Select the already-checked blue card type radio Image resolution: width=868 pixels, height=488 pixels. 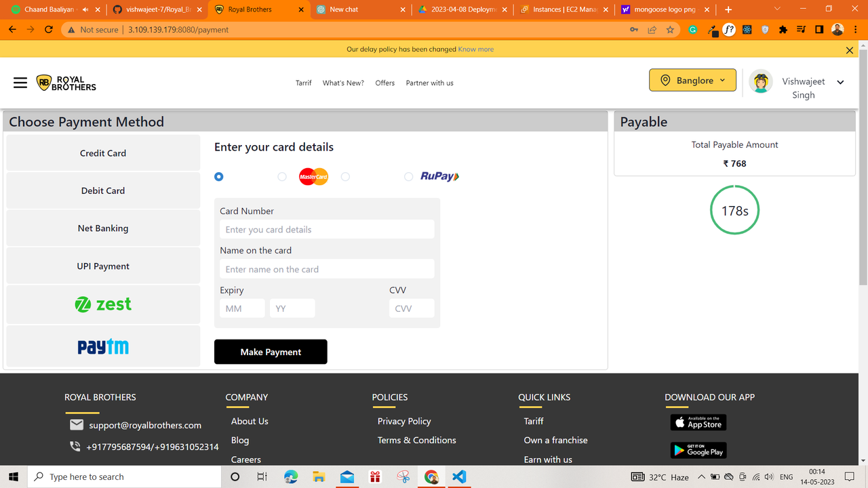(x=218, y=176)
